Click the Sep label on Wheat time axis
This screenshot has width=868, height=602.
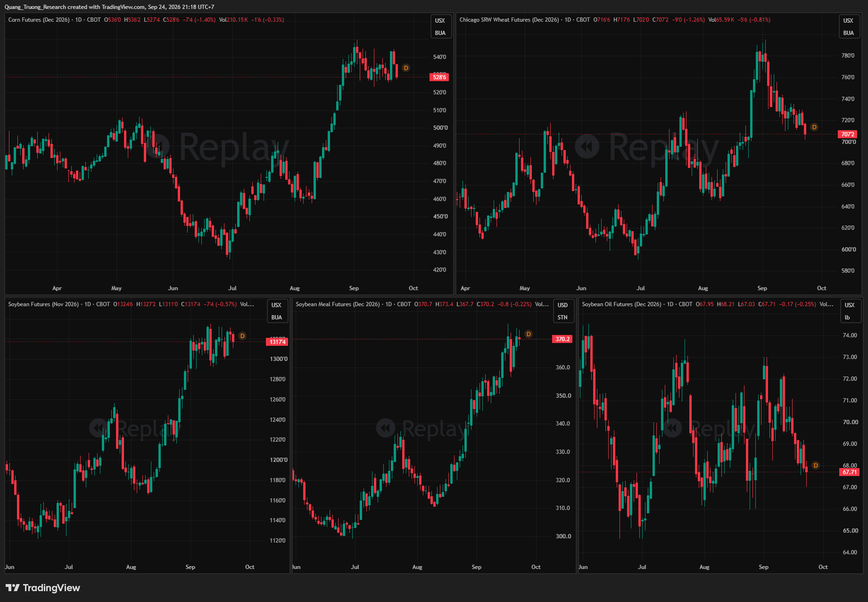762,288
